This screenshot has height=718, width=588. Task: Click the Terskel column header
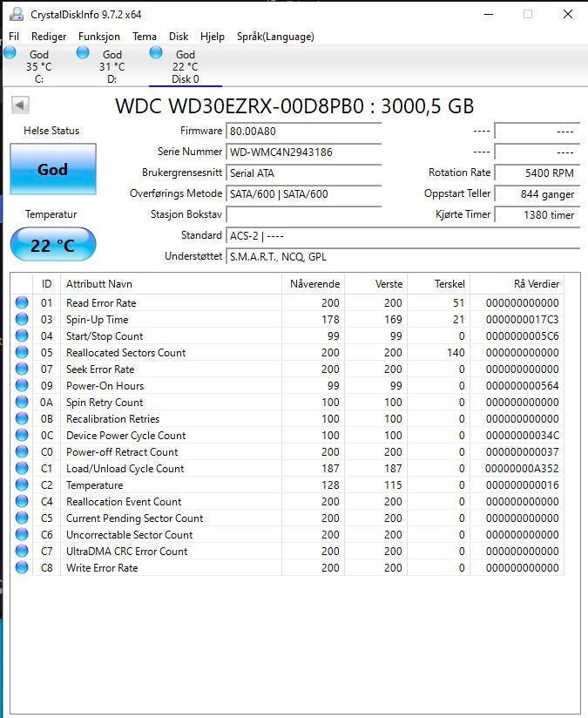point(439,284)
